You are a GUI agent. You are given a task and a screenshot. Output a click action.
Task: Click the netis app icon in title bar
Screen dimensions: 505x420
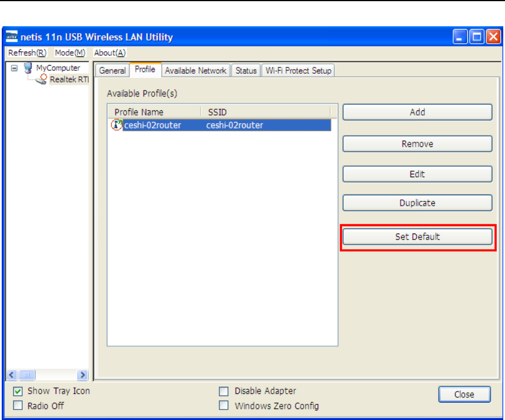click(x=12, y=37)
